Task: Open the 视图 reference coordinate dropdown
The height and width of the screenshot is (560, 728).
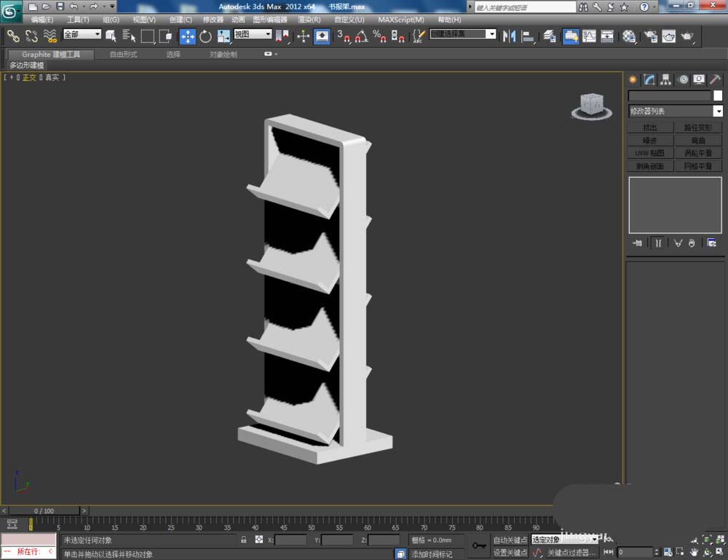Action: (253, 34)
